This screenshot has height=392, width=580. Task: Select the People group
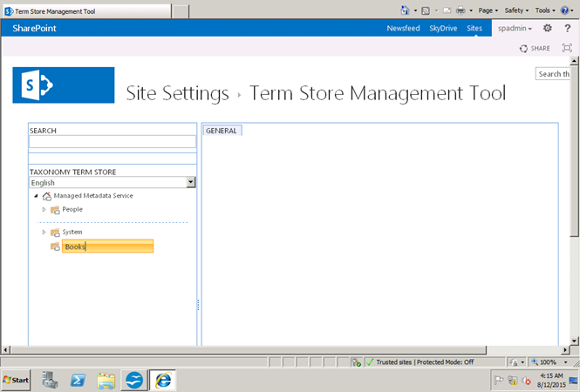(72, 209)
